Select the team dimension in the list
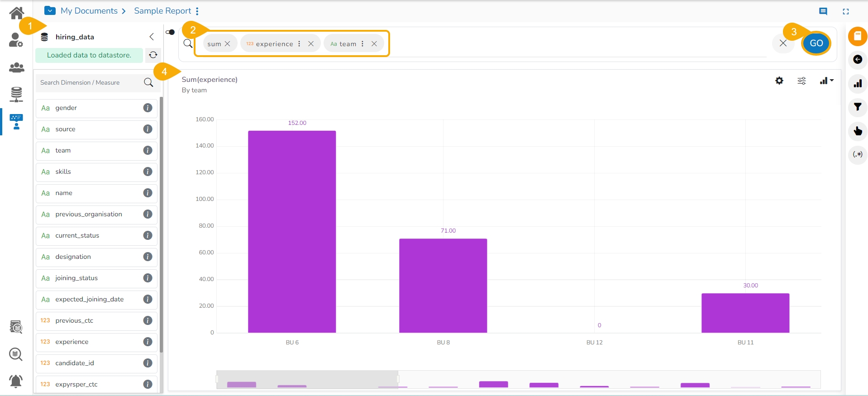 click(x=96, y=150)
